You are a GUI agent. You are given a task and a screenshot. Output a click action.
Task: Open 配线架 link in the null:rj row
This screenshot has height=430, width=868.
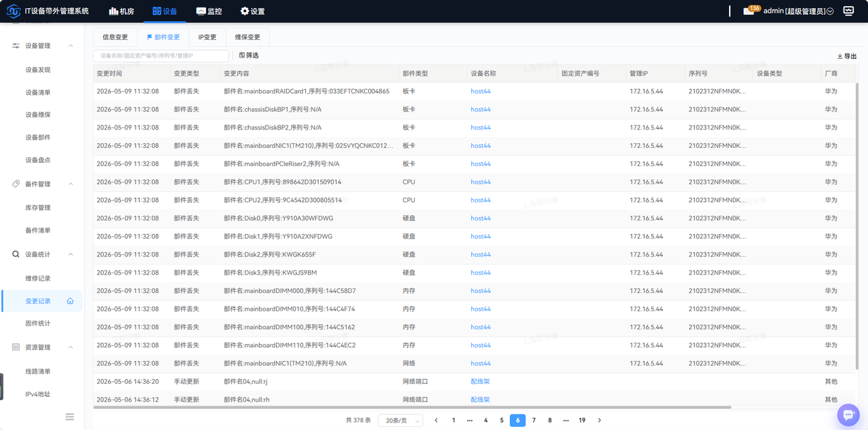[x=480, y=382]
